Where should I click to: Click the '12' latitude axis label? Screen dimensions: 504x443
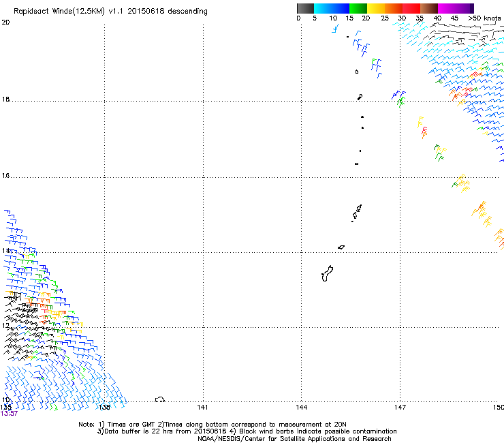click(x=5, y=326)
